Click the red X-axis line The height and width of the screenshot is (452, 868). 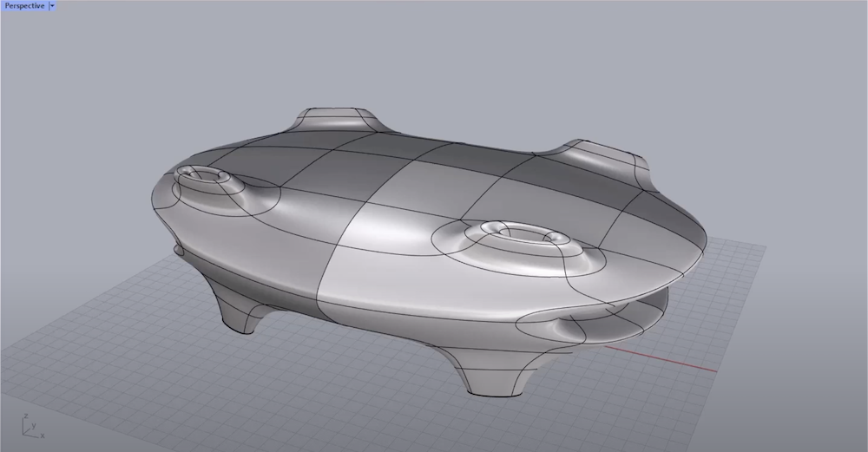[660, 358]
